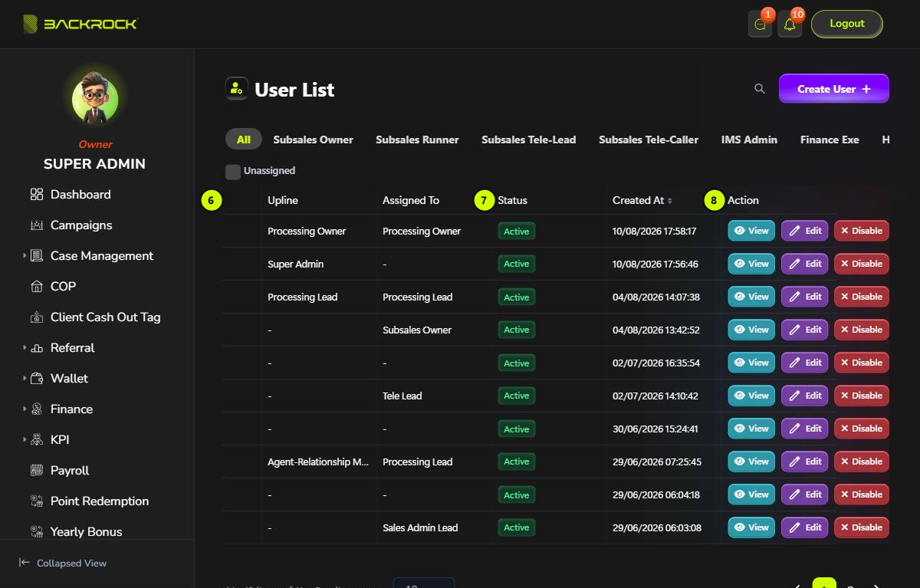View user created 04/08/2026 13:42:52

pyautogui.click(x=751, y=330)
